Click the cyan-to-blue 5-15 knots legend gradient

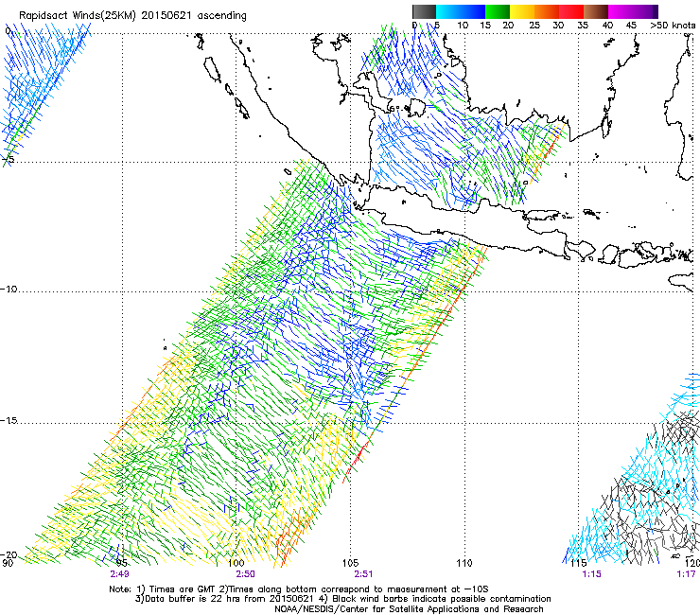click(x=461, y=11)
